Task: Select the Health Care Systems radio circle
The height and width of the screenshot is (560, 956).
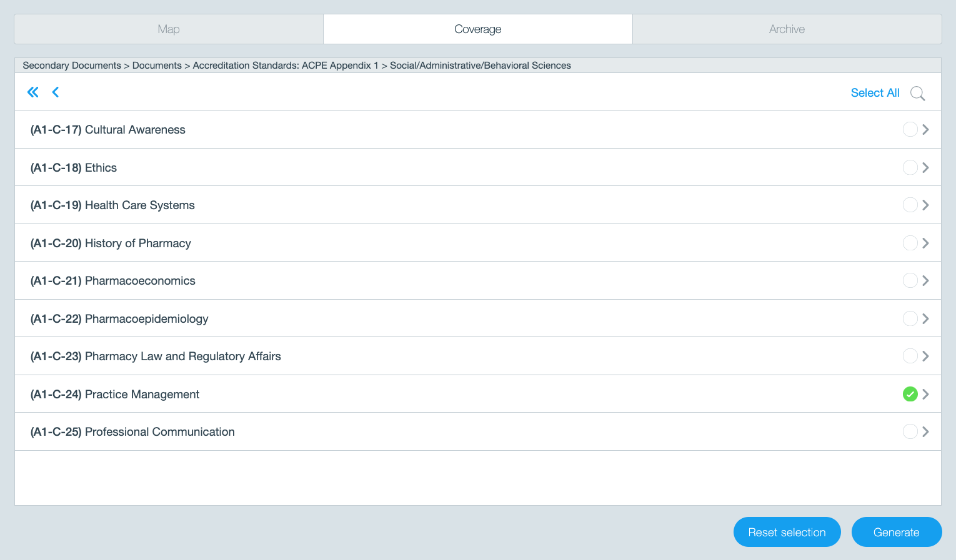Action: (910, 205)
